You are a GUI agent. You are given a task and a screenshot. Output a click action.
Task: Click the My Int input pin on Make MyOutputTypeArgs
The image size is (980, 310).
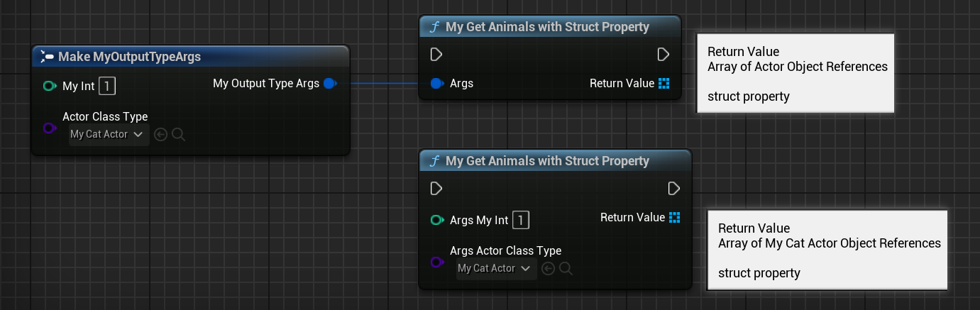click(49, 87)
